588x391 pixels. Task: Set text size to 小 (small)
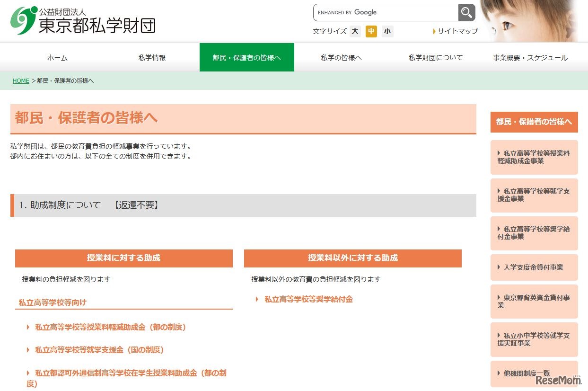(387, 31)
